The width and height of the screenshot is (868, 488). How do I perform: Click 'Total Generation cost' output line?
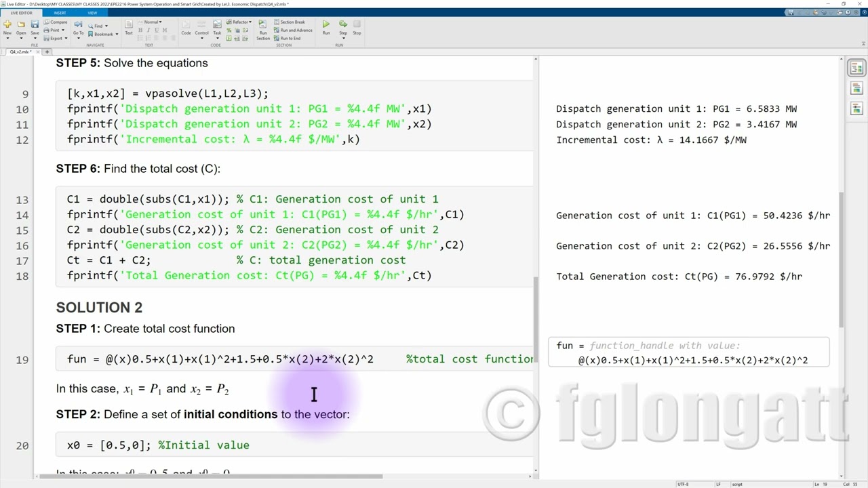679,277
